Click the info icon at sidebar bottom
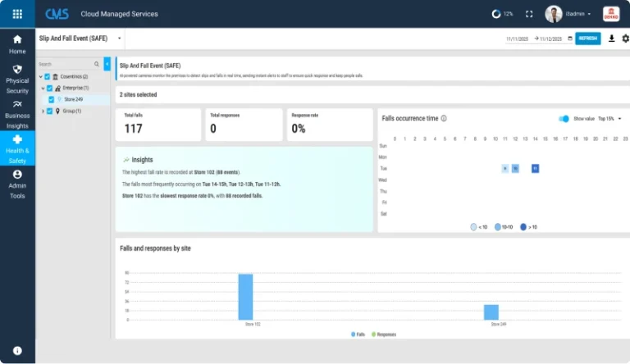Viewport: 630px width, 364px height. (17, 350)
